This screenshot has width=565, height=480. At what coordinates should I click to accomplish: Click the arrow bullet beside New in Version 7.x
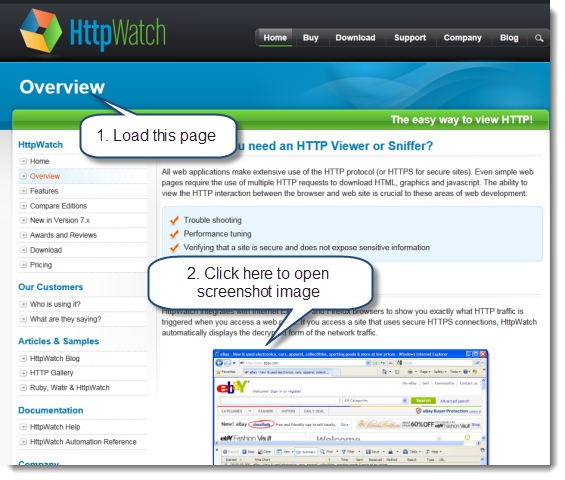pyautogui.click(x=23, y=220)
